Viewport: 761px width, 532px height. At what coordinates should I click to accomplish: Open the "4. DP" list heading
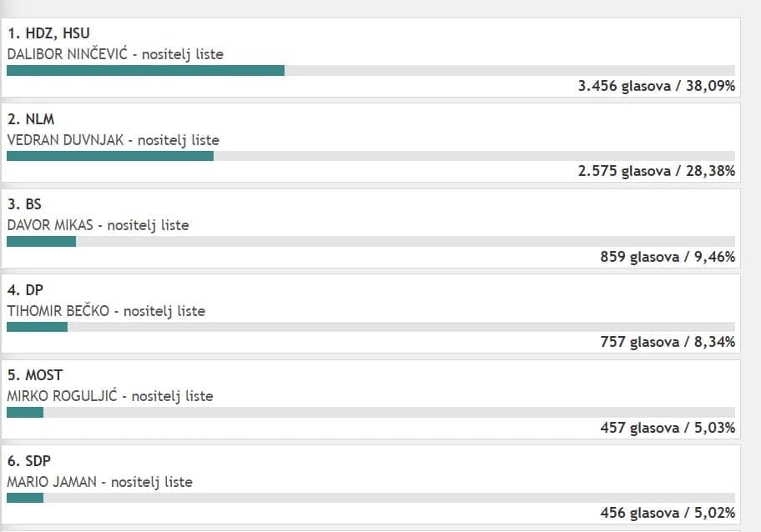pyautogui.click(x=25, y=291)
